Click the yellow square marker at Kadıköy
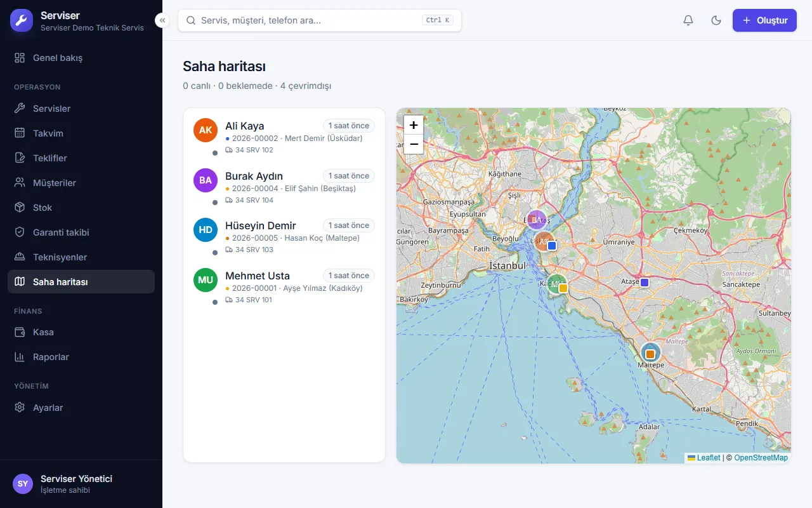812x508 pixels. (x=563, y=288)
